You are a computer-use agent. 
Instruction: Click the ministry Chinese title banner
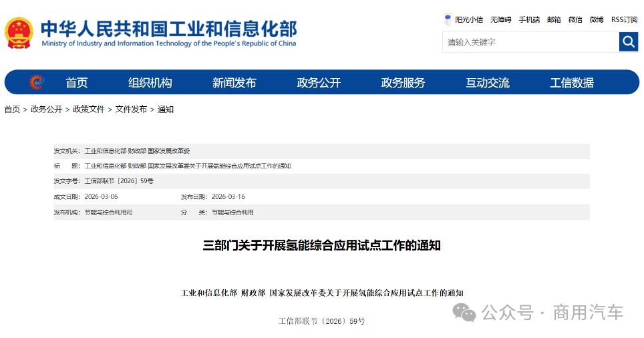pos(168,28)
